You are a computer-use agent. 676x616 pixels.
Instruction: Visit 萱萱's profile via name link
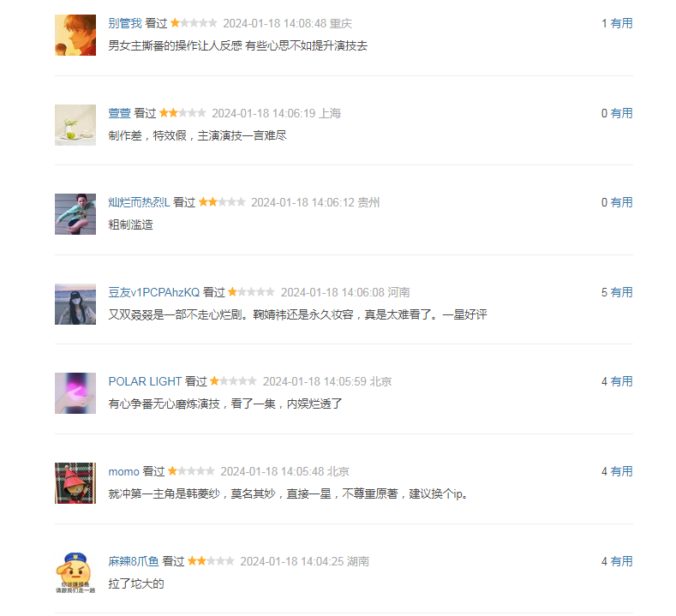click(119, 113)
